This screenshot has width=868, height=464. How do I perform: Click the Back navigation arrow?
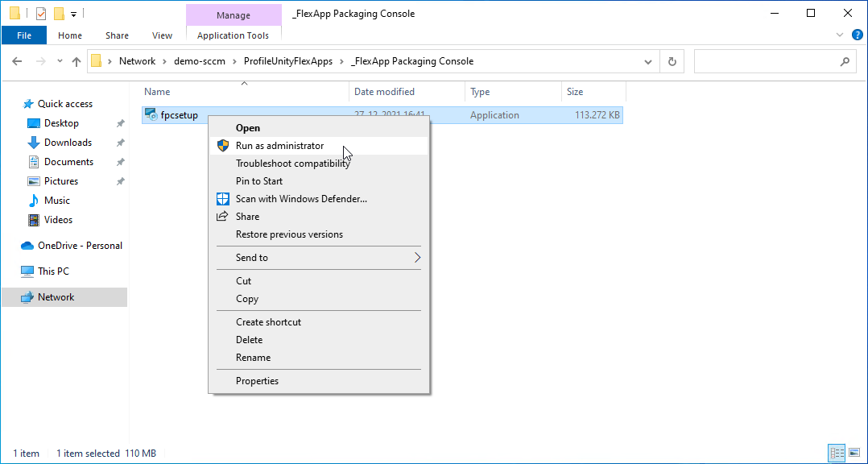18,61
